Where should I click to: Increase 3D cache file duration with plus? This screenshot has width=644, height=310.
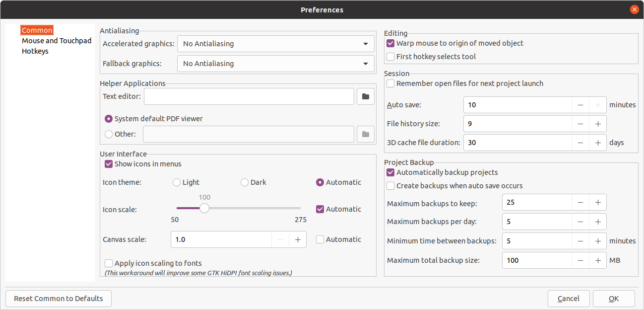click(598, 143)
